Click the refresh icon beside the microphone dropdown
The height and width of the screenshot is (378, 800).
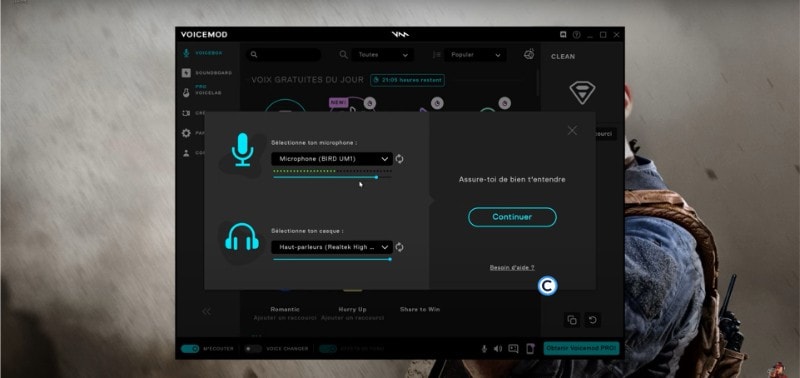coord(399,159)
